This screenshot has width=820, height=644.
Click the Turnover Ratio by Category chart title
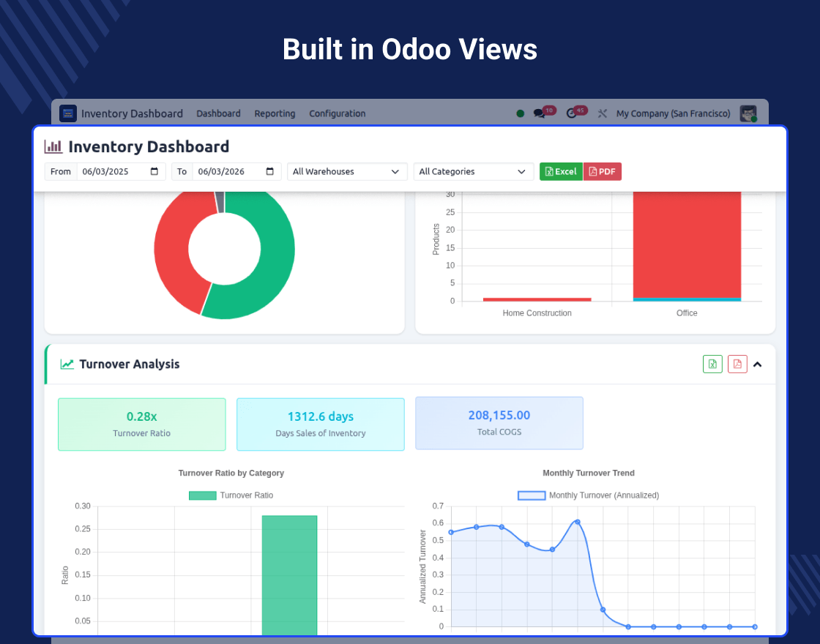pos(231,473)
